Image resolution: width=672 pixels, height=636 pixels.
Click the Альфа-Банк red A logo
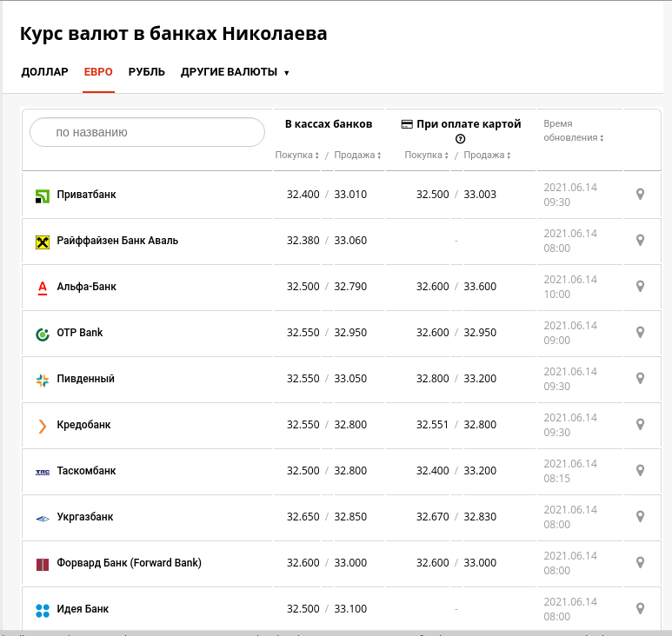pyautogui.click(x=43, y=288)
